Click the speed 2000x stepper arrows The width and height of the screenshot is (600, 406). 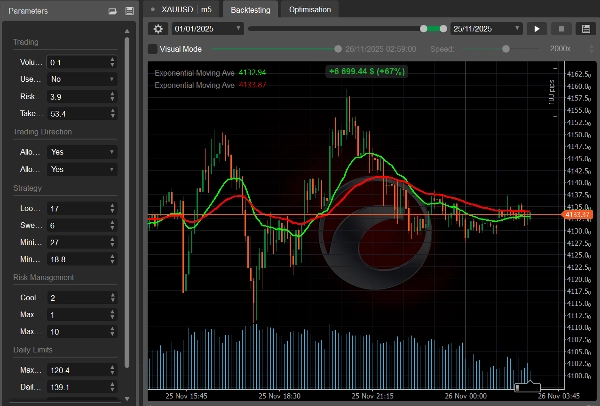tap(592, 49)
